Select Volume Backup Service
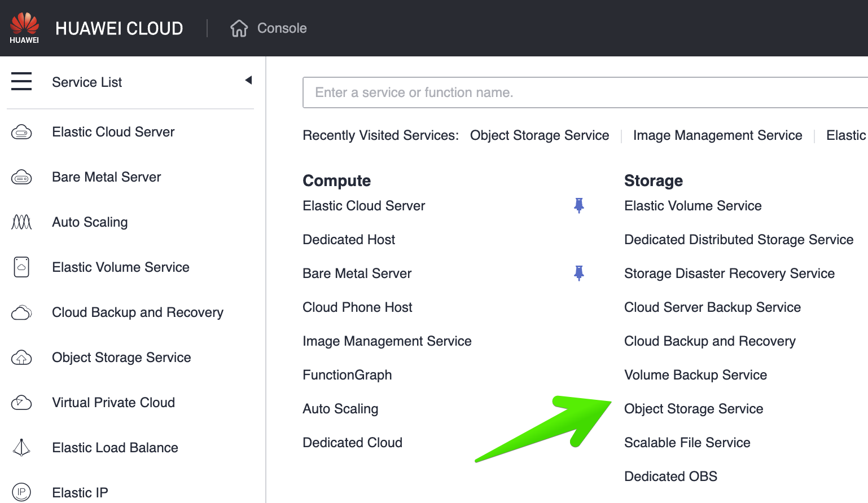868x503 pixels. pyautogui.click(x=695, y=375)
